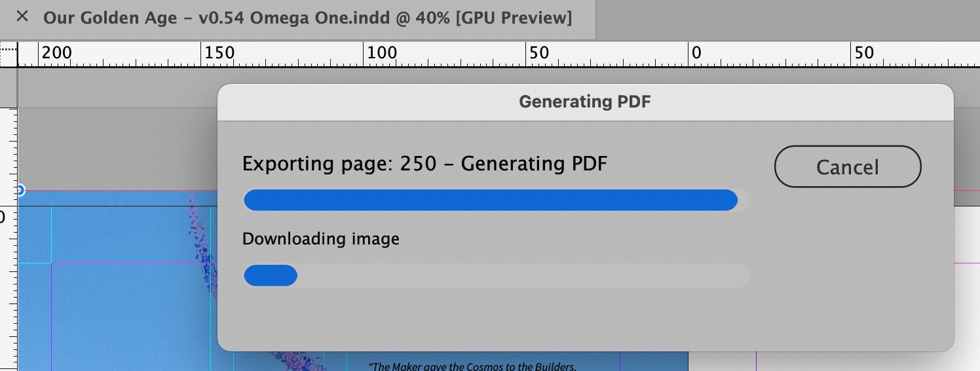Click the Exporting page progress bar
The height and width of the screenshot is (371, 980).
click(x=495, y=201)
